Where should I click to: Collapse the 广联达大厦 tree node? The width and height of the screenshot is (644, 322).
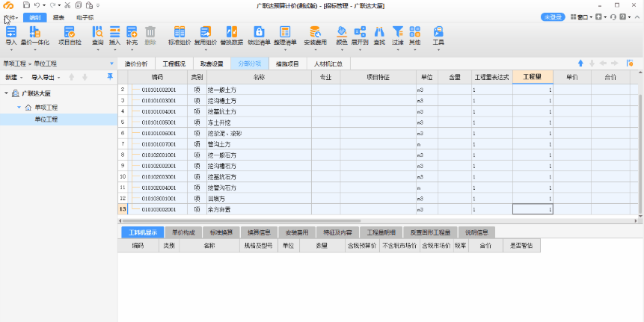pos(7,93)
